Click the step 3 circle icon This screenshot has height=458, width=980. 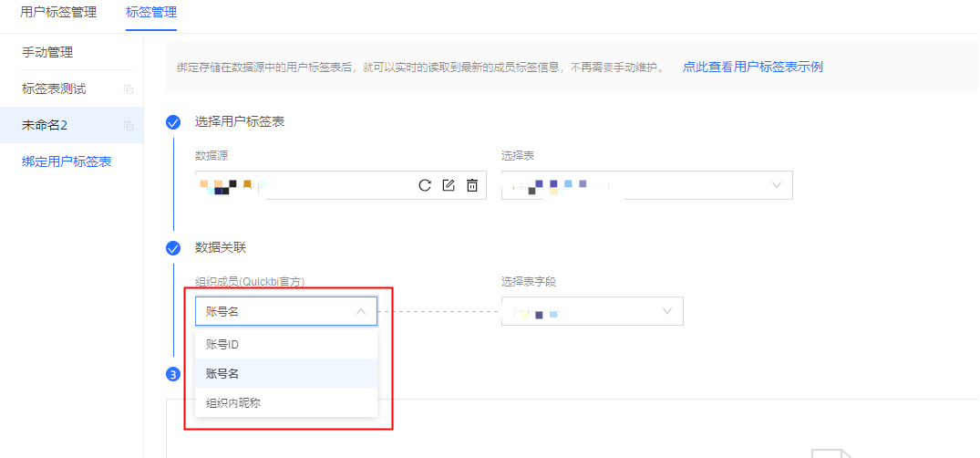(173, 374)
